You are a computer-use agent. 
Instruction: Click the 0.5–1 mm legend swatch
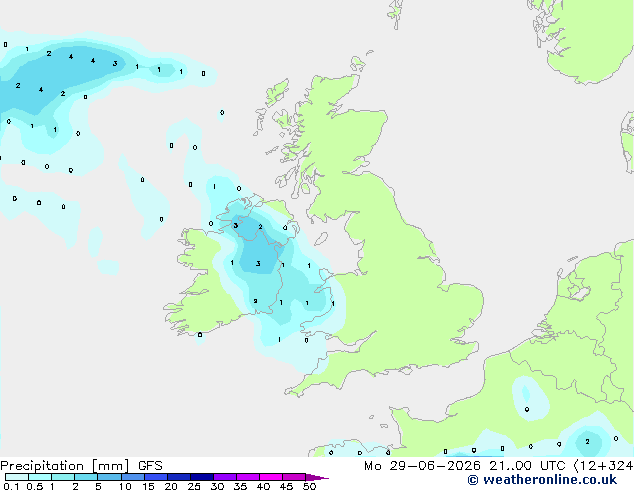pos(40,477)
